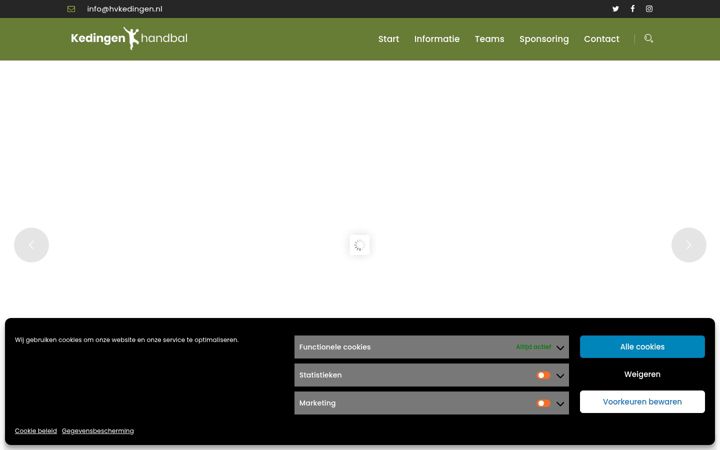Open the Informatie menu item
Viewport: 720px width, 450px height.
coord(437,39)
